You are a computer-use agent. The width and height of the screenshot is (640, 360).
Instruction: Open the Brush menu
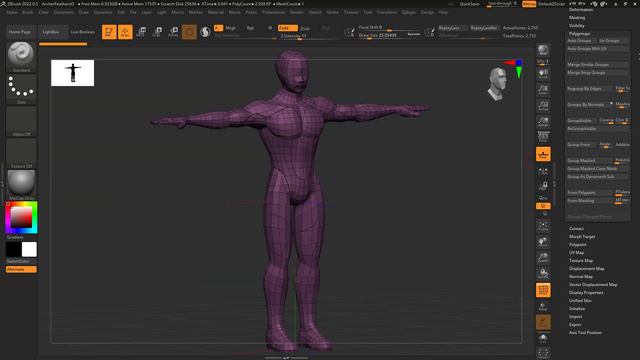tap(28, 12)
